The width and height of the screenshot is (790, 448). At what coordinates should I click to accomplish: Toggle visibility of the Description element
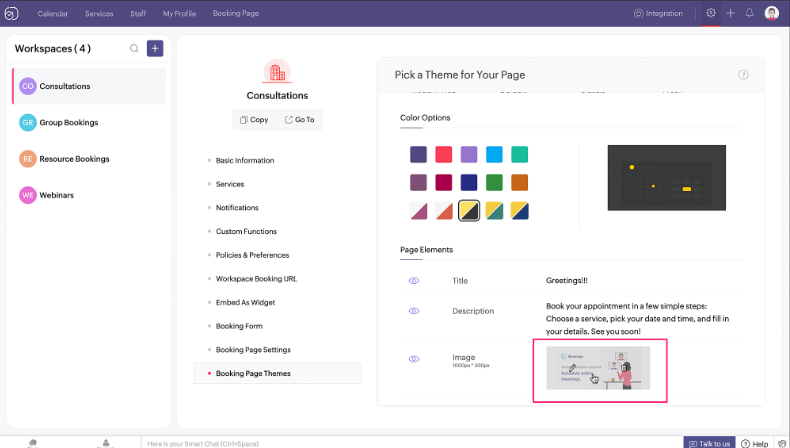(x=414, y=311)
